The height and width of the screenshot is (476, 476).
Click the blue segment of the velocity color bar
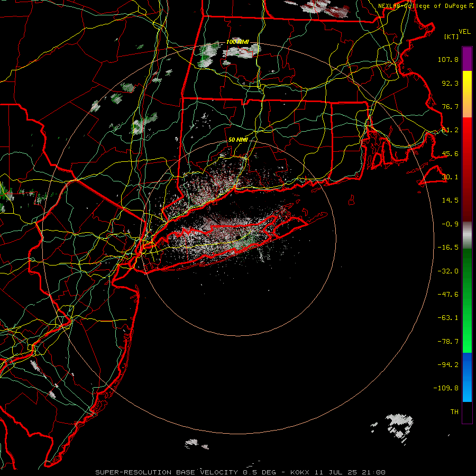467,377
